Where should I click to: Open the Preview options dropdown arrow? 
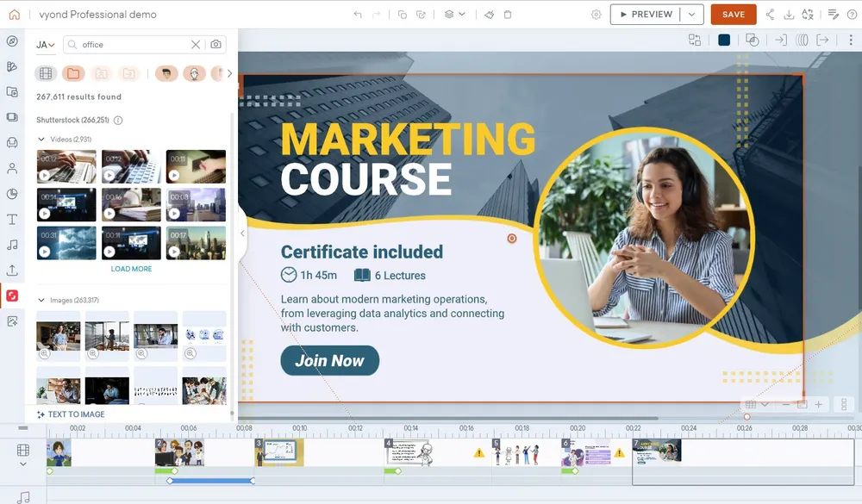point(691,15)
